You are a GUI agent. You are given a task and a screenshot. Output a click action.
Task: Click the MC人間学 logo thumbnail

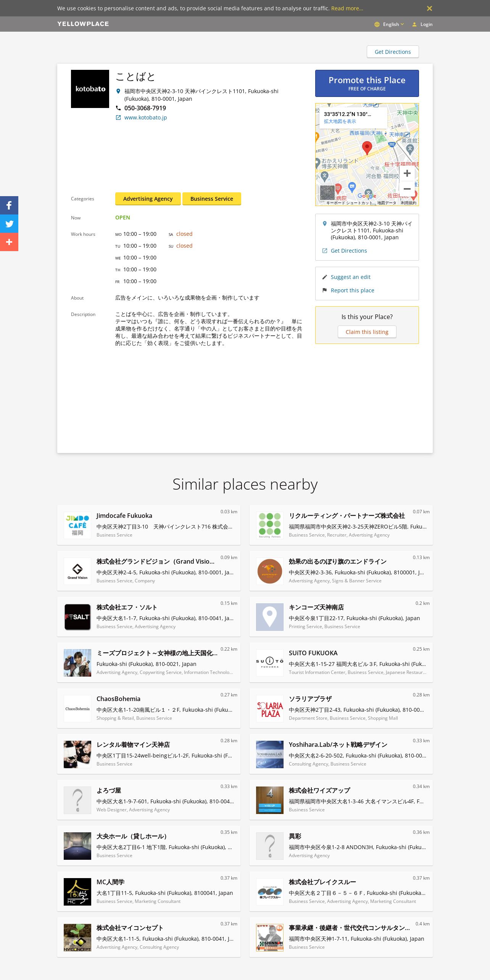77,892
